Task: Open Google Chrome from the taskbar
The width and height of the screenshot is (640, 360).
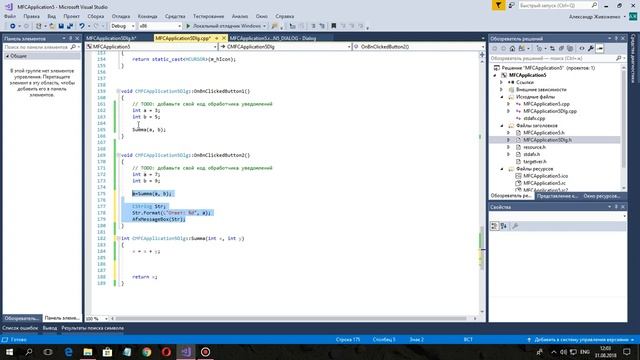Action: 147,352
